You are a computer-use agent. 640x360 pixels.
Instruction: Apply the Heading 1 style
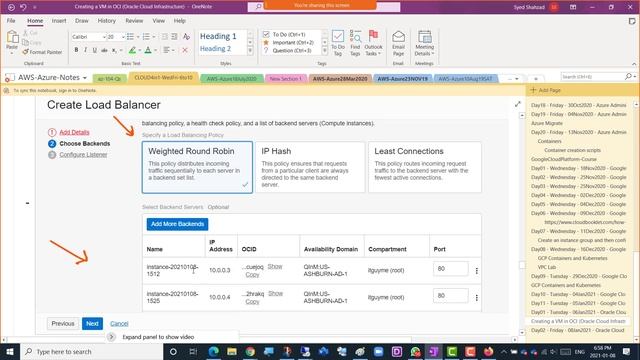click(x=218, y=36)
